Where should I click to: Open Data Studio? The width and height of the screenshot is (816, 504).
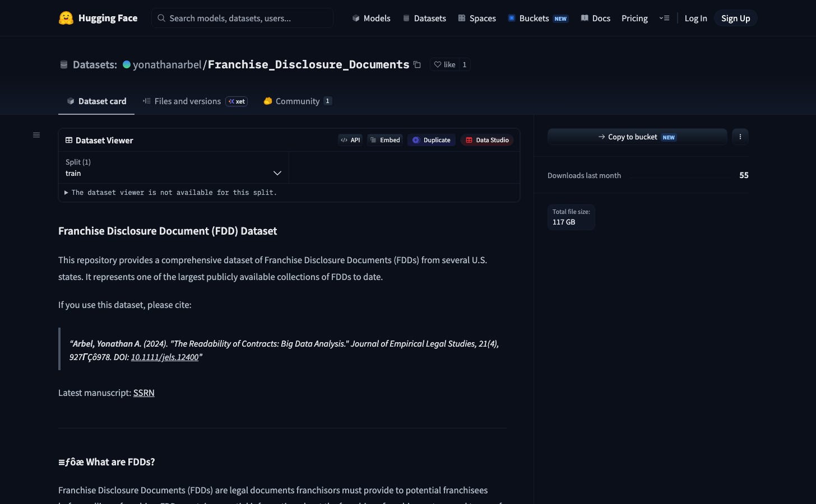click(487, 140)
